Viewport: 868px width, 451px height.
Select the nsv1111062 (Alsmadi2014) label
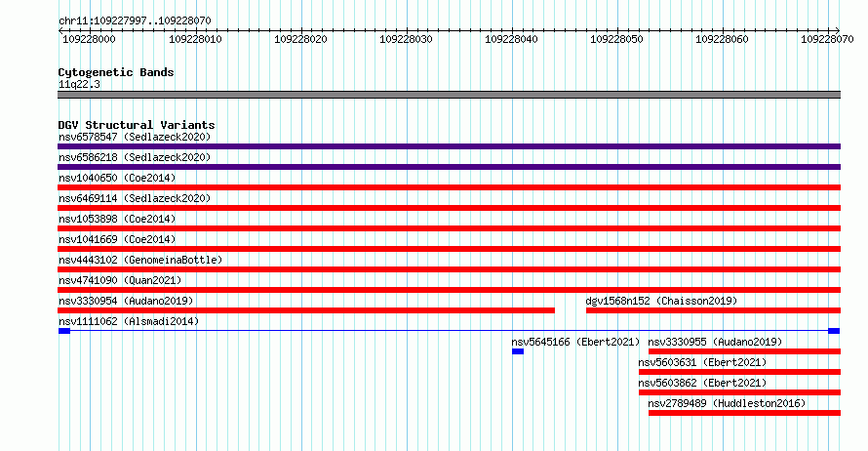pyautogui.click(x=129, y=321)
